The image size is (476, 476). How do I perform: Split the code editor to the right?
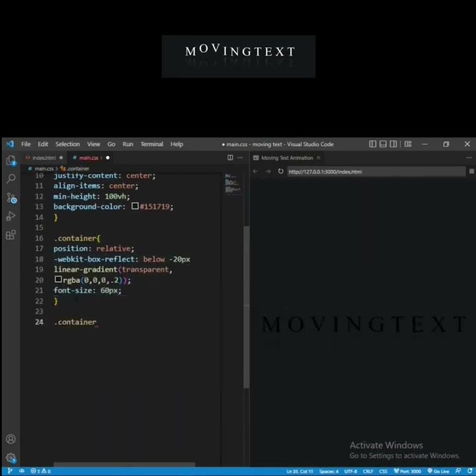[x=230, y=157]
